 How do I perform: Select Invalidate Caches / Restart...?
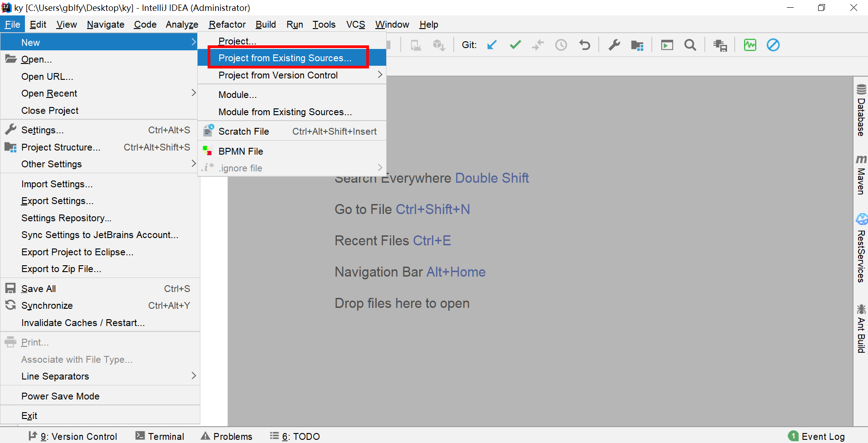click(x=100, y=323)
